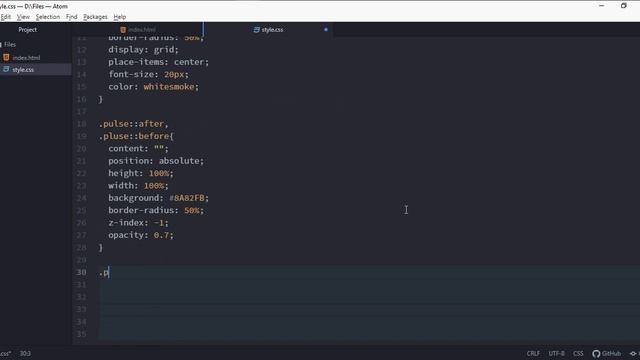Change the CSS grammar selector

pyautogui.click(x=578, y=353)
